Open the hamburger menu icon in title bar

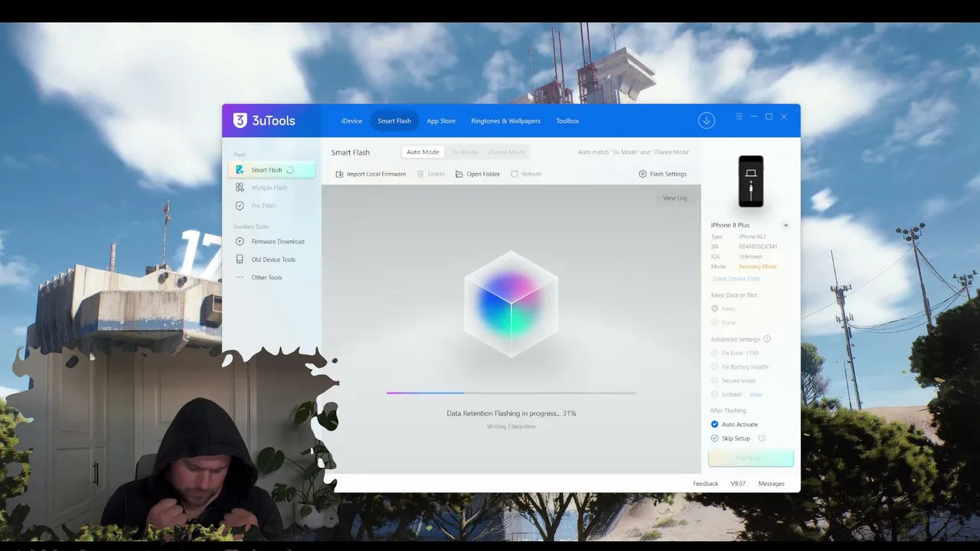coord(739,116)
